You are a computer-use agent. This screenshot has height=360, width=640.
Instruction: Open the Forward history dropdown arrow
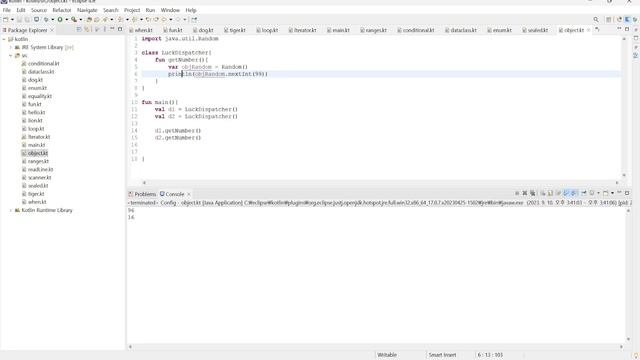[x=184, y=20]
